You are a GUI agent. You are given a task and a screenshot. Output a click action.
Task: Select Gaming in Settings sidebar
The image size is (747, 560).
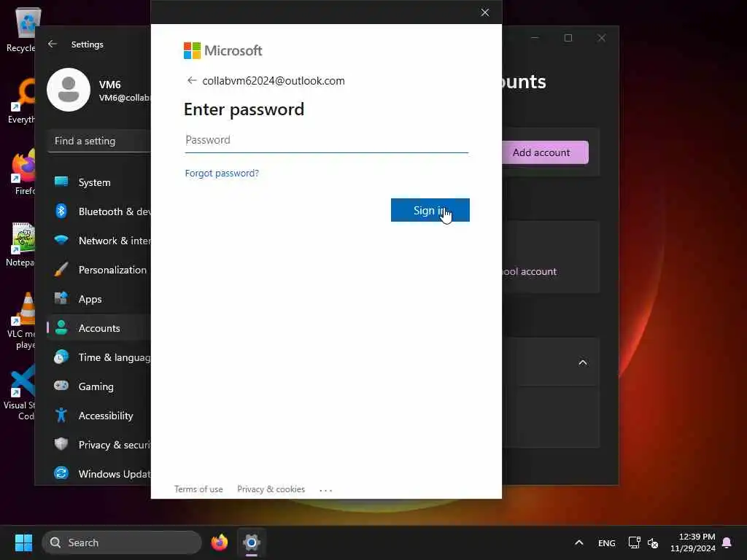(x=99, y=386)
